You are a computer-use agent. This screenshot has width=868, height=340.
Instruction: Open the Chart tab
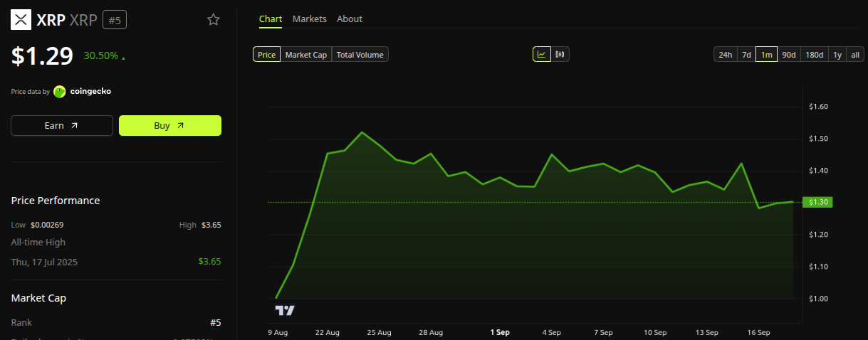[x=271, y=18]
